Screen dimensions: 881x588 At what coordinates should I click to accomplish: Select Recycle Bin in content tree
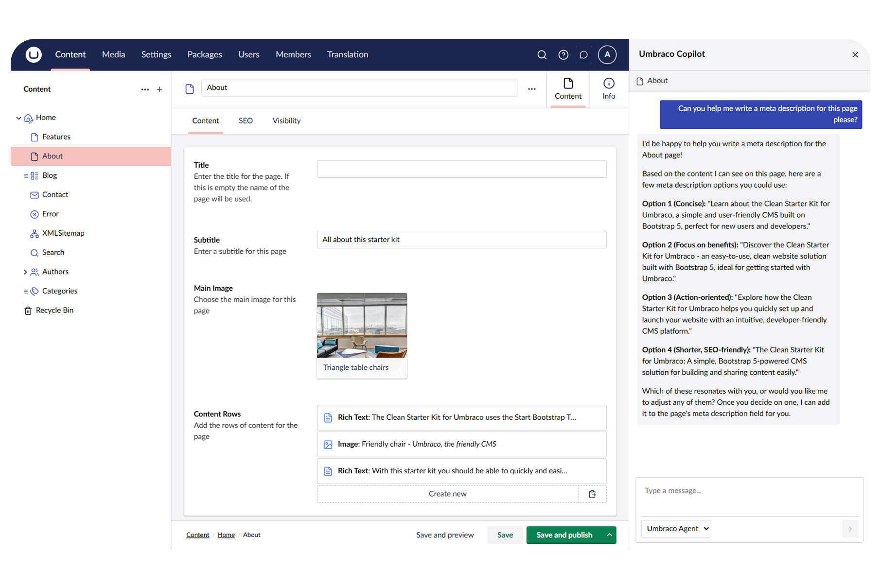54,311
